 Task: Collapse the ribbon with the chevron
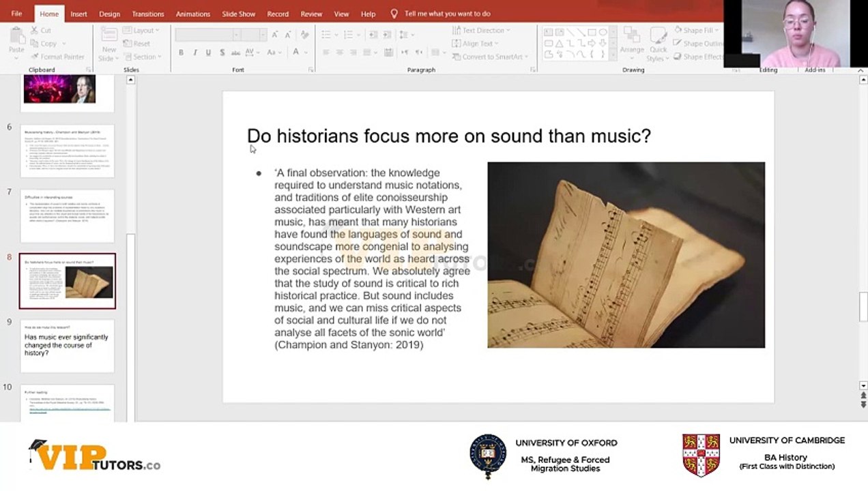pyautogui.click(x=861, y=70)
